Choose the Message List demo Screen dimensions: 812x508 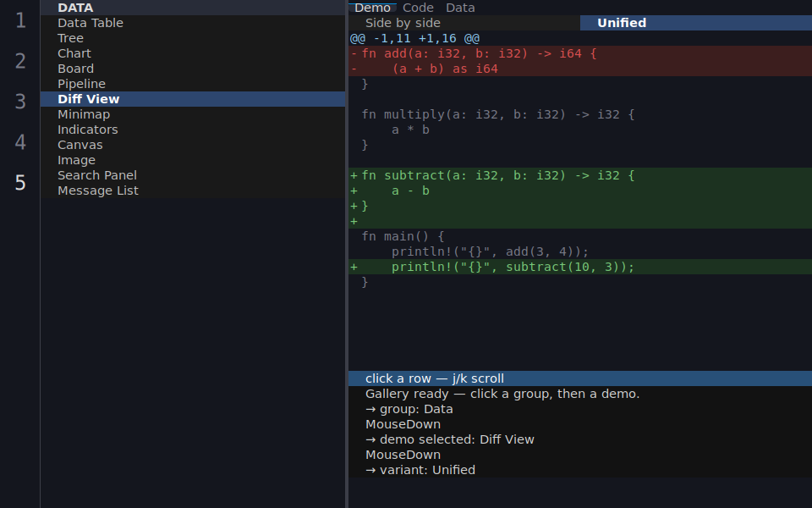pos(193,190)
